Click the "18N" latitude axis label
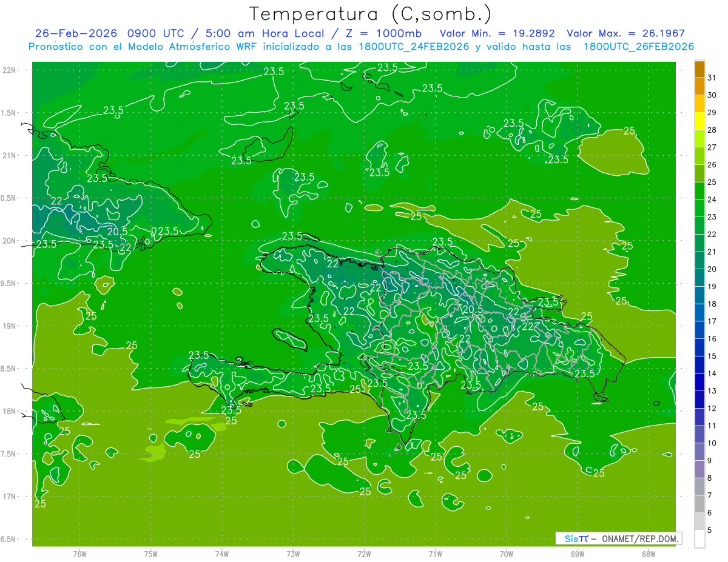 (9, 411)
